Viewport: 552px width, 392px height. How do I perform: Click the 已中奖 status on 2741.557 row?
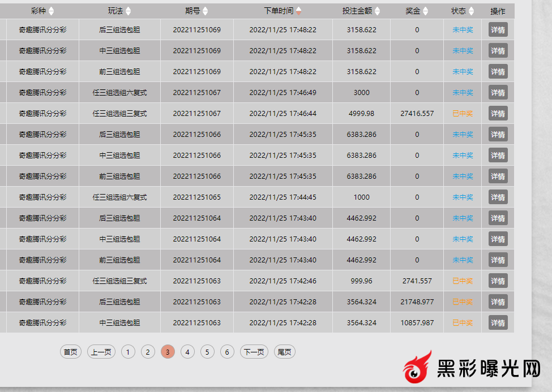[462, 281]
